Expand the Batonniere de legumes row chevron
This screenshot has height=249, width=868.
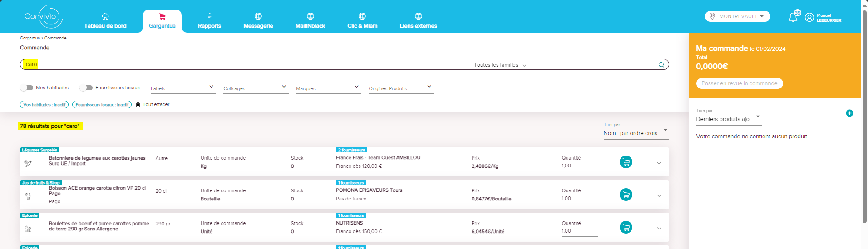(x=659, y=163)
